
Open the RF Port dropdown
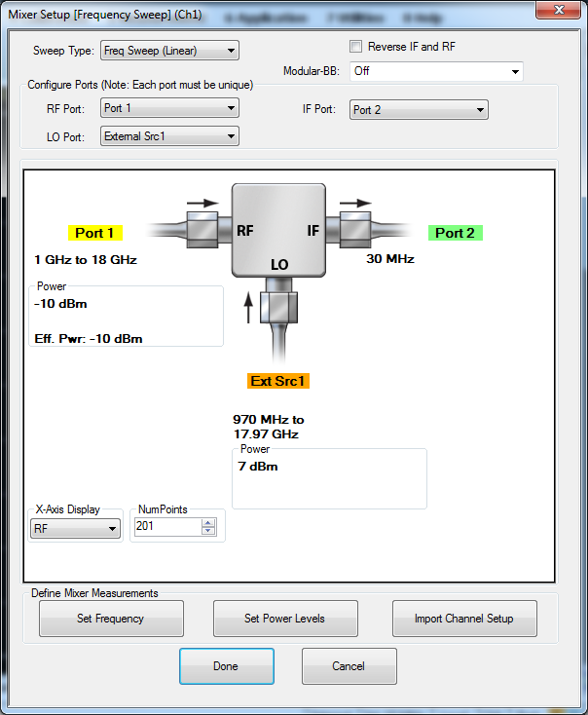coord(169,108)
